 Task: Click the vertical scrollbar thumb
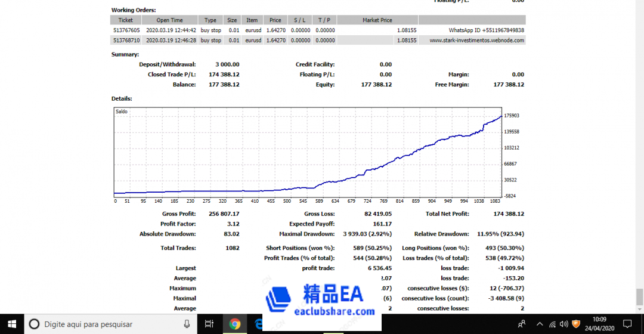tap(639, 296)
